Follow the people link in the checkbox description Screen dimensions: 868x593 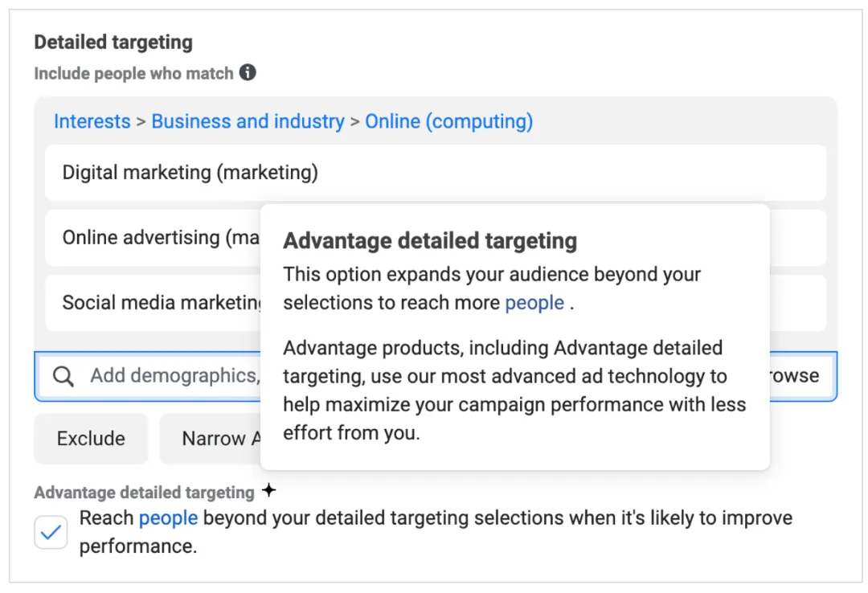pos(168,517)
